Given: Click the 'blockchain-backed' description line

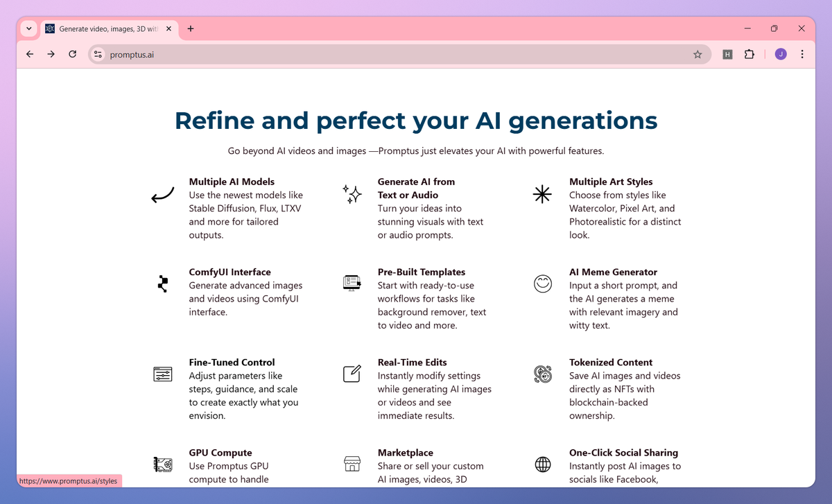Looking at the screenshot, I should [609, 402].
